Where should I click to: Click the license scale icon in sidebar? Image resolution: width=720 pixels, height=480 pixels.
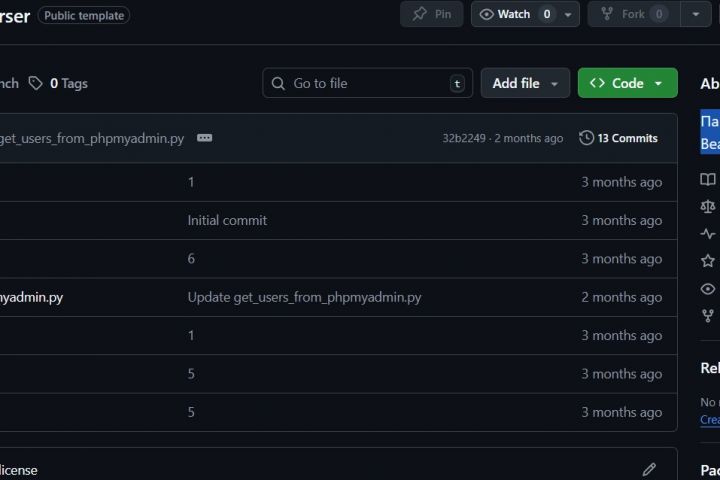pyautogui.click(x=708, y=207)
